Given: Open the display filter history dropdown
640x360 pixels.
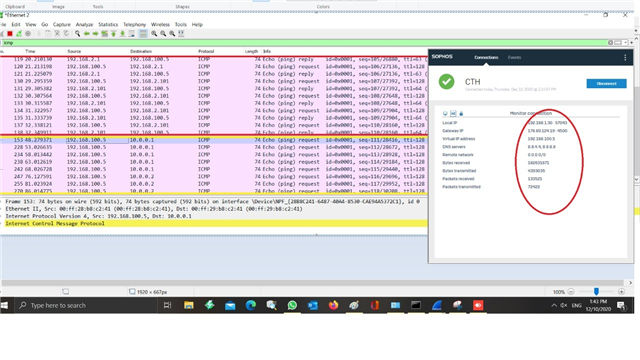Looking at the screenshot, I should point(625,42).
